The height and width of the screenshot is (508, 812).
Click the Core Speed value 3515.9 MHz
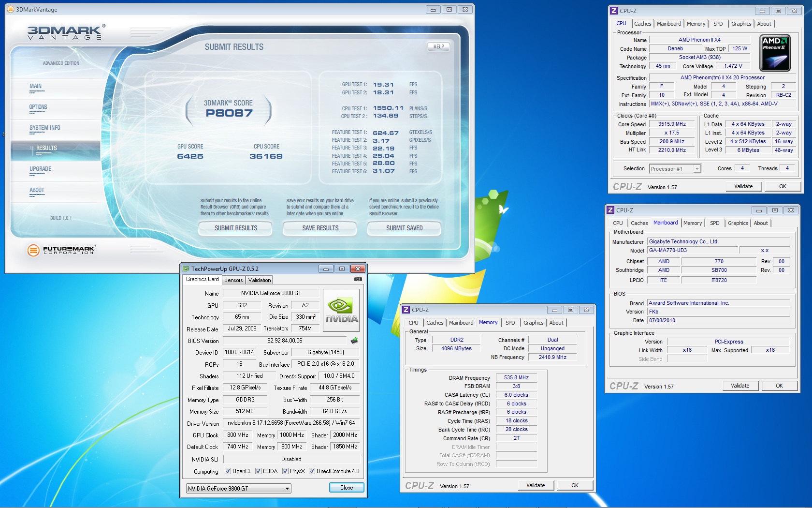click(672, 124)
